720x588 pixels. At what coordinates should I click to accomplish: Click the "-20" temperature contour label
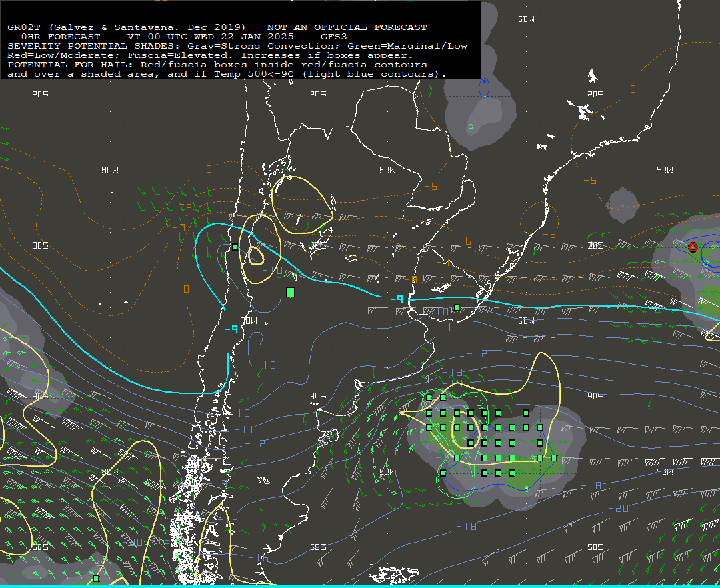pyautogui.click(x=619, y=508)
